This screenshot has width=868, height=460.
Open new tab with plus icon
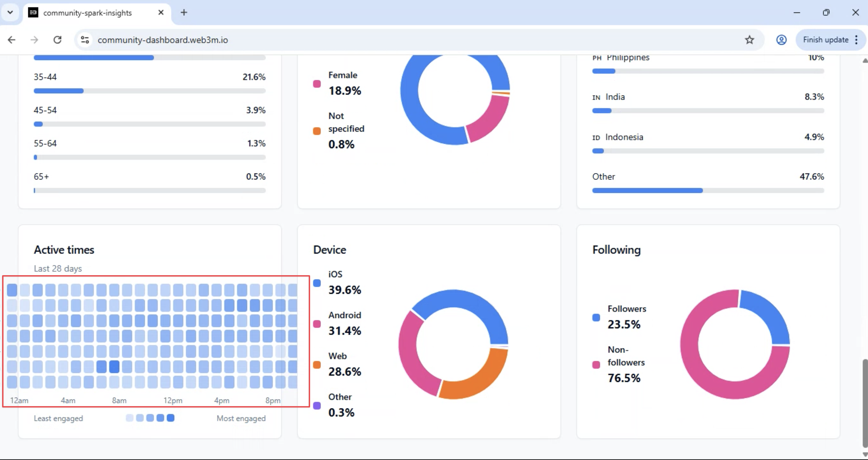tap(184, 12)
